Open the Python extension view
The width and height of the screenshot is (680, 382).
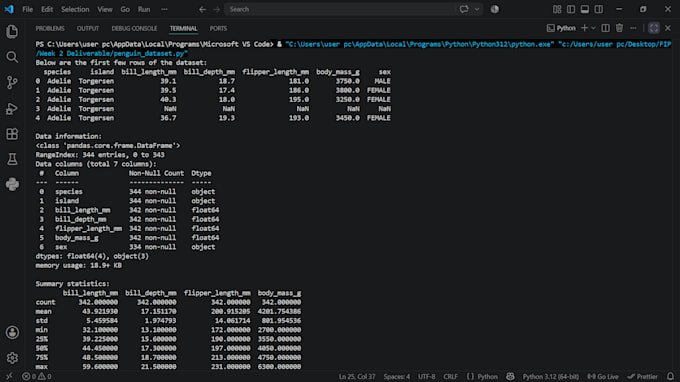pos(12,184)
